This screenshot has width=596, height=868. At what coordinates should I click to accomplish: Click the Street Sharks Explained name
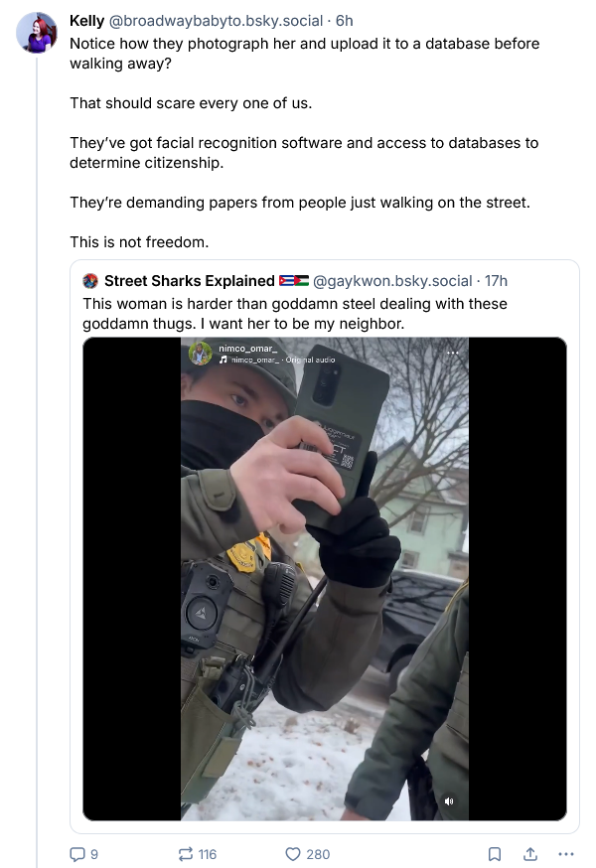(x=189, y=281)
